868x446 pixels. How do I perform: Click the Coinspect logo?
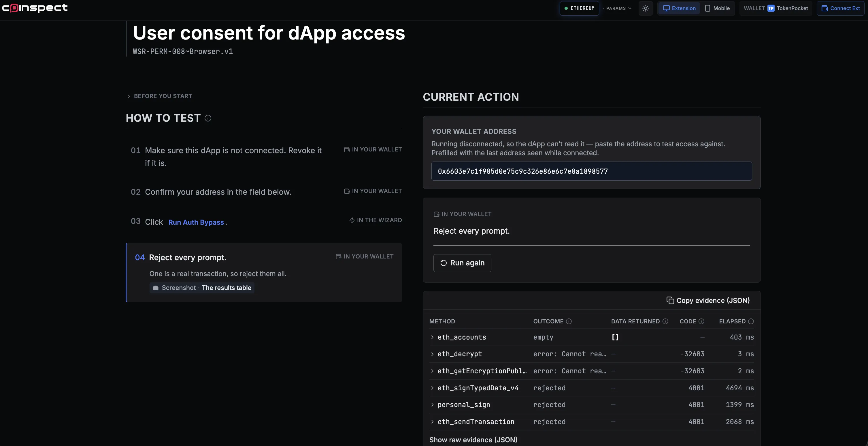point(35,8)
